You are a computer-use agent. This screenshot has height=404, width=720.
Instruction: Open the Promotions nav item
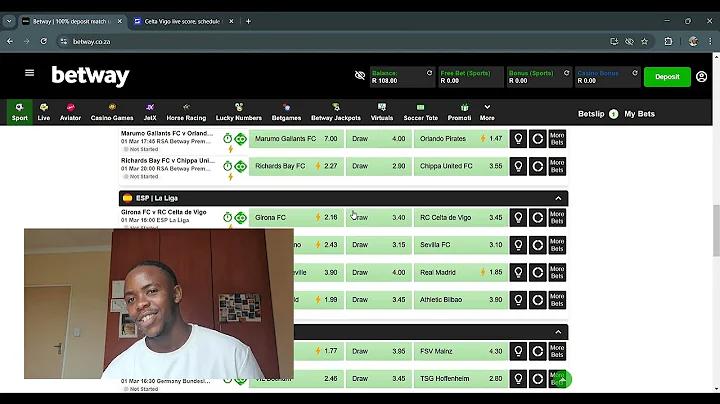[459, 112]
